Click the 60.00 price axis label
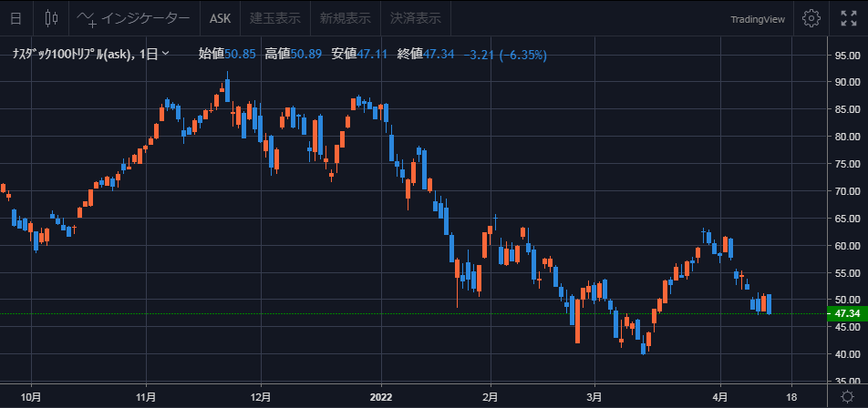Viewport: 868px width, 408px height. tap(847, 246)
